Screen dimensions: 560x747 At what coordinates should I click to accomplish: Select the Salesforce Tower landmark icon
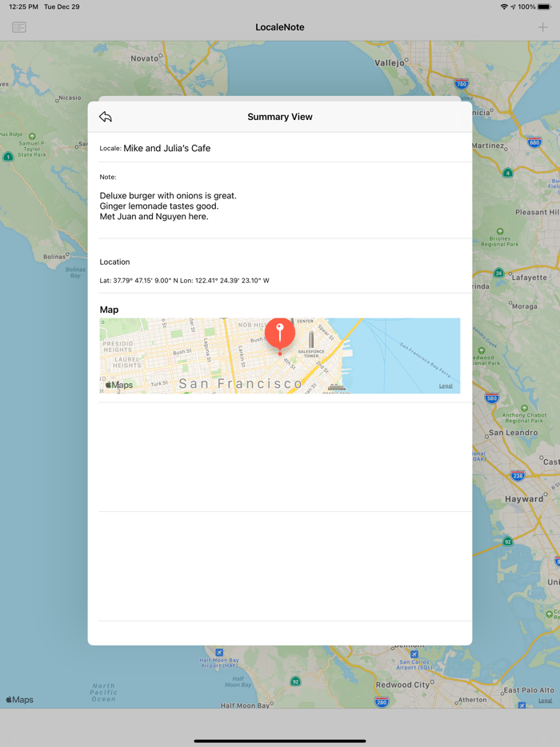point(311,340)
